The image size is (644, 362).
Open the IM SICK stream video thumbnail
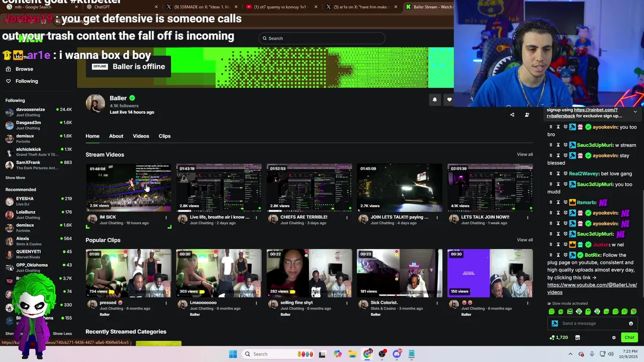128,188
